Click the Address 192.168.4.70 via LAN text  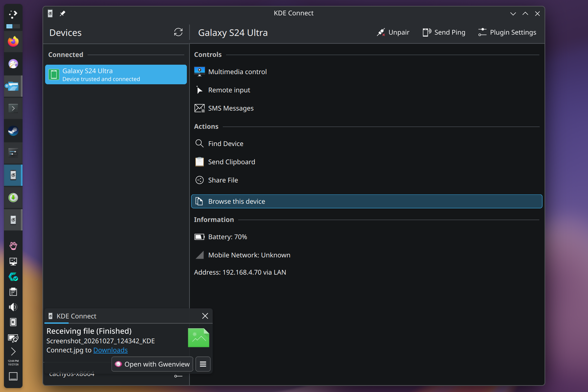(240, 273)
